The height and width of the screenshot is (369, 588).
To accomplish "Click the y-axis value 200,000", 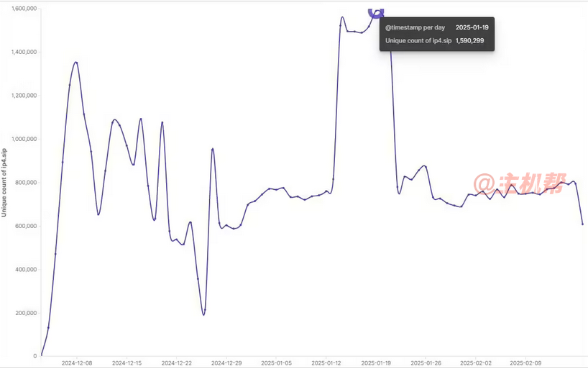I will [26, 313].
